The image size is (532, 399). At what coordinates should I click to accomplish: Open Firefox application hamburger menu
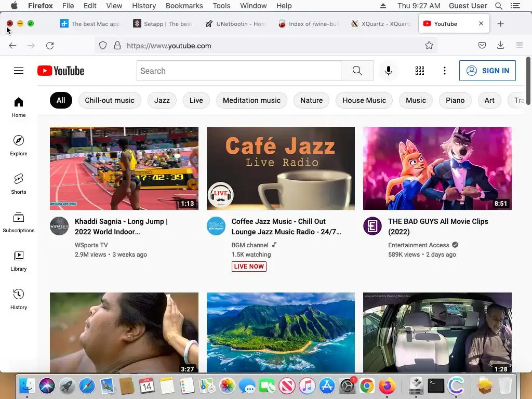(x=519, y=46)
